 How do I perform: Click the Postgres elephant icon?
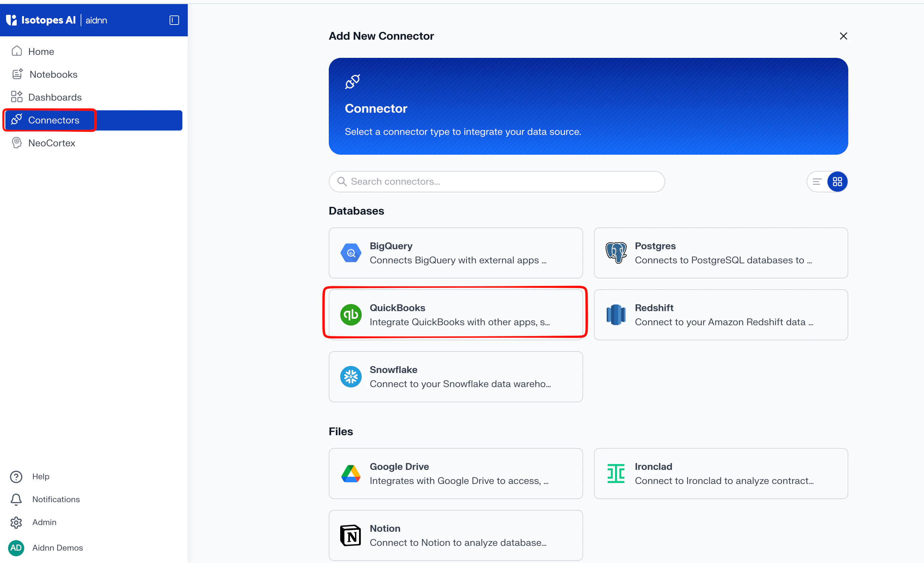click(616, 253)
